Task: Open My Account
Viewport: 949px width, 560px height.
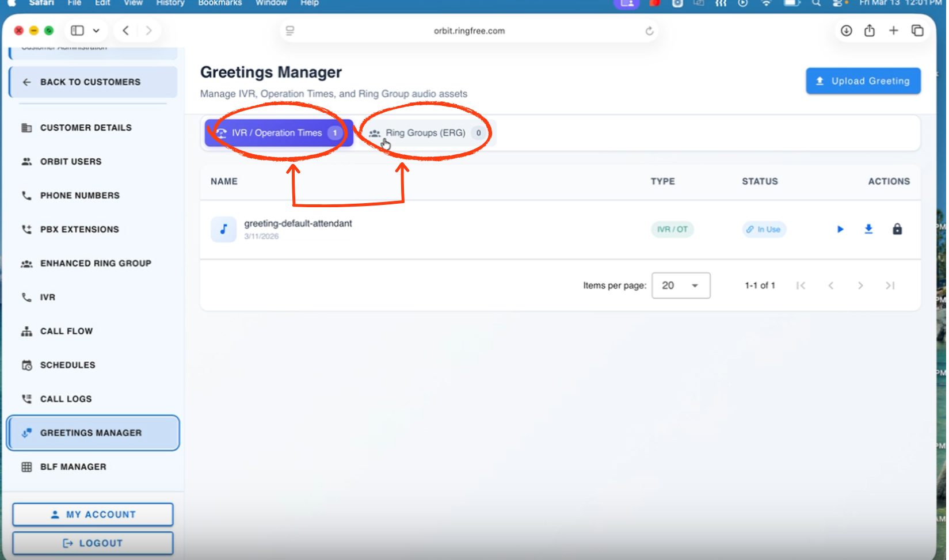Action: (x=93, y=515)
